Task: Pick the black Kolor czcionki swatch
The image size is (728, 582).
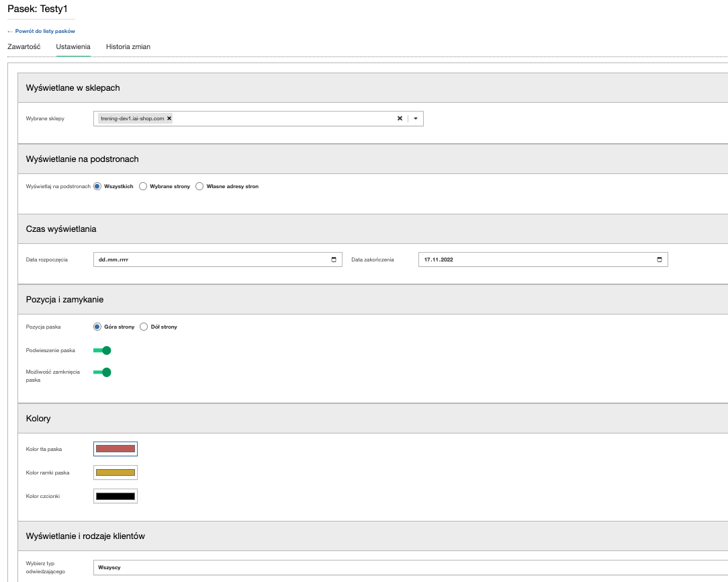Action: tap(116, 496)
